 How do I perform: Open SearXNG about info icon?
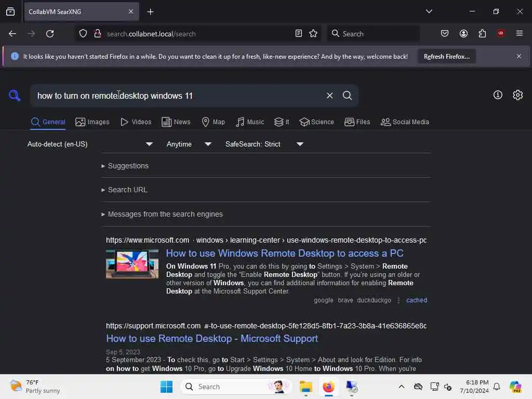pyautogui.click(x=498, y=95)
